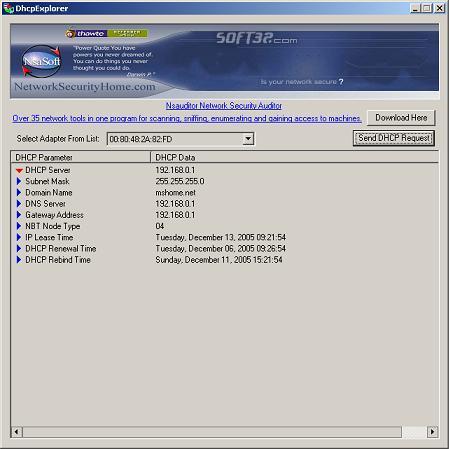Click the December 06, 2005 renewal value
This screenshot has width=449, height=449.
[x=221, y=249]
